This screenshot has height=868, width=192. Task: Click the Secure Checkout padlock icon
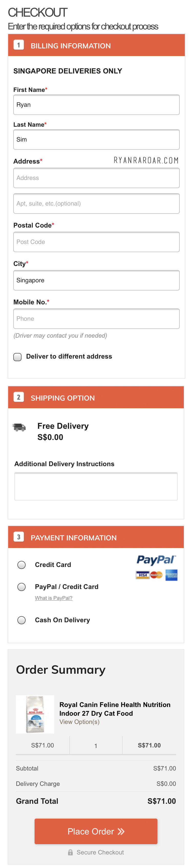point(70,852)
